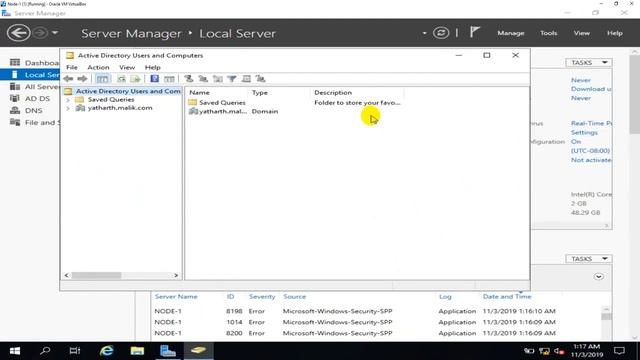Select yatharth.malik.com in the tree
640x360 pixels.
coord(120,108)
